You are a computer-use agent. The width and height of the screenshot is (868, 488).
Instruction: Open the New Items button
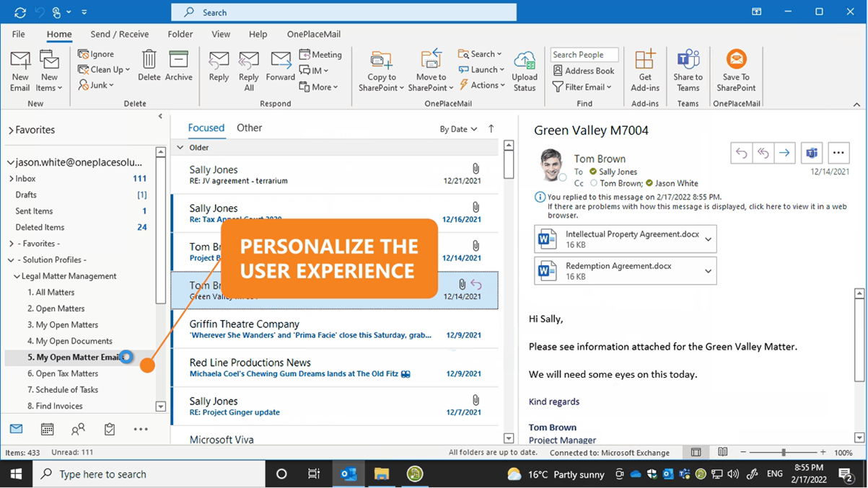tap(49, 71)
